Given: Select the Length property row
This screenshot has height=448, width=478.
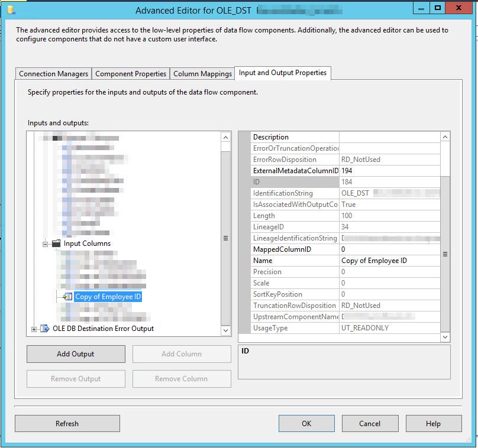Looking at the screenshot, I should 345,216.
